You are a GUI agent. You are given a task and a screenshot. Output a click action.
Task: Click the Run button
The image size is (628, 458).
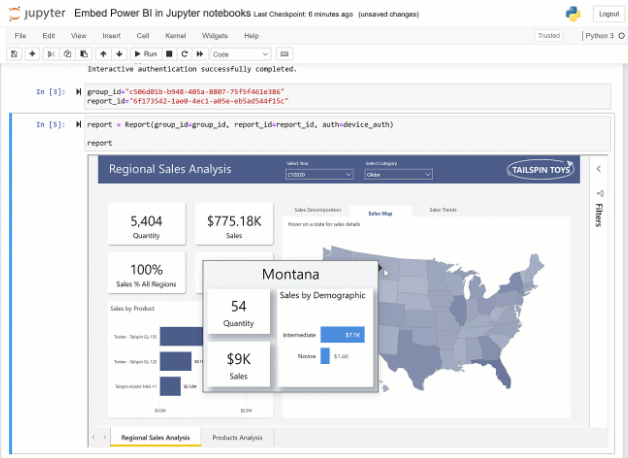[146, 54]
